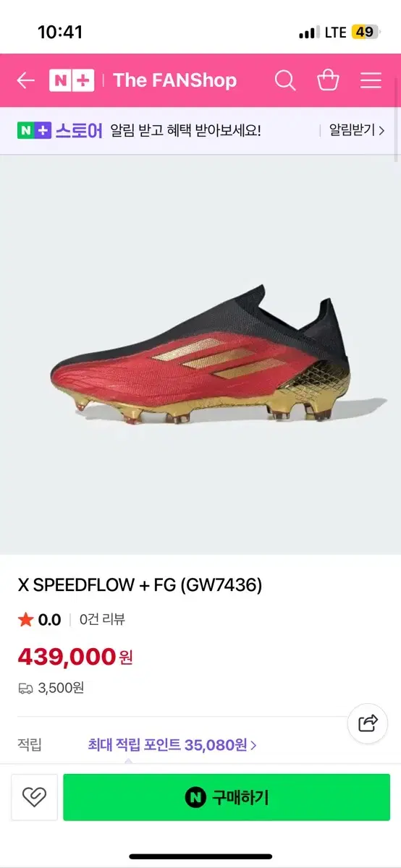Expand 최대 적립 포인트 35,080원 details

tap(172, 744)
